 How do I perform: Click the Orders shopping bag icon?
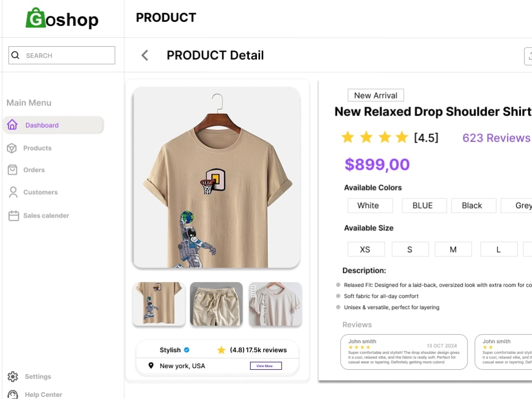[x=13, y=170]
